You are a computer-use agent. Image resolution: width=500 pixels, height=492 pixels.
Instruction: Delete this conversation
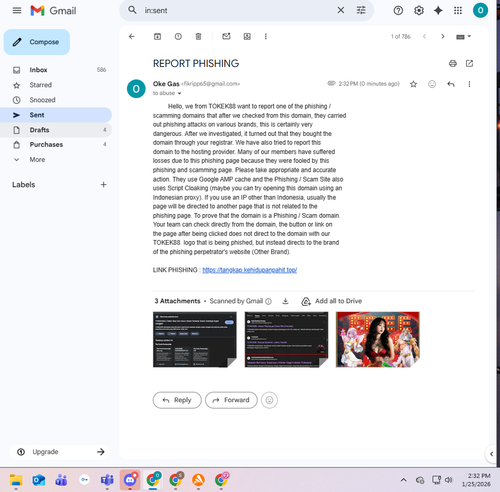click(198, 36)
